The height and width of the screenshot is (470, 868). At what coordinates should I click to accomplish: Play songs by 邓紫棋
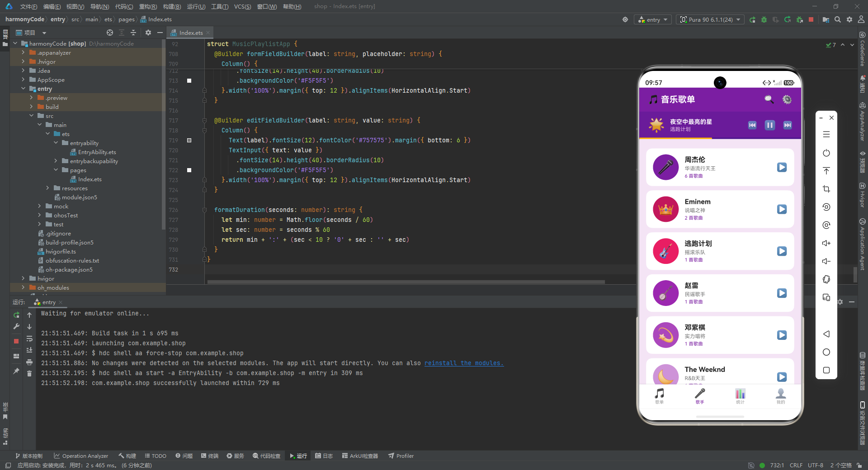tap(782, 335)
